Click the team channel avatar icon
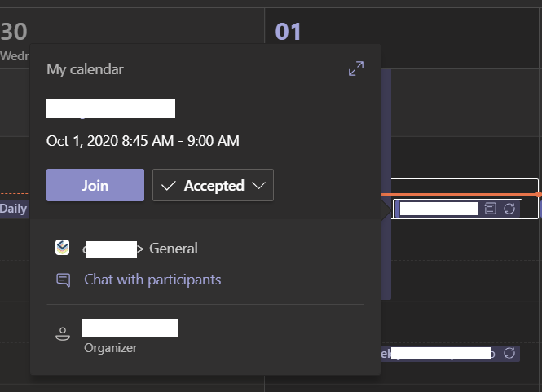Screen dimensions: 542x392 [63, 248]
